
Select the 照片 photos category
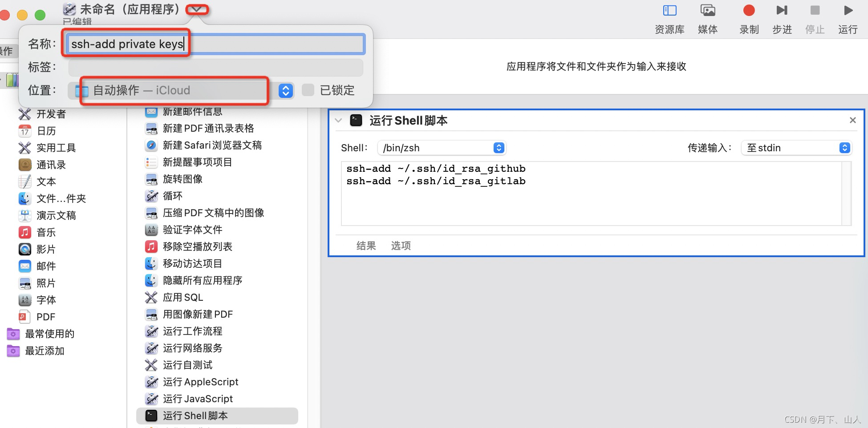[46, 283]
